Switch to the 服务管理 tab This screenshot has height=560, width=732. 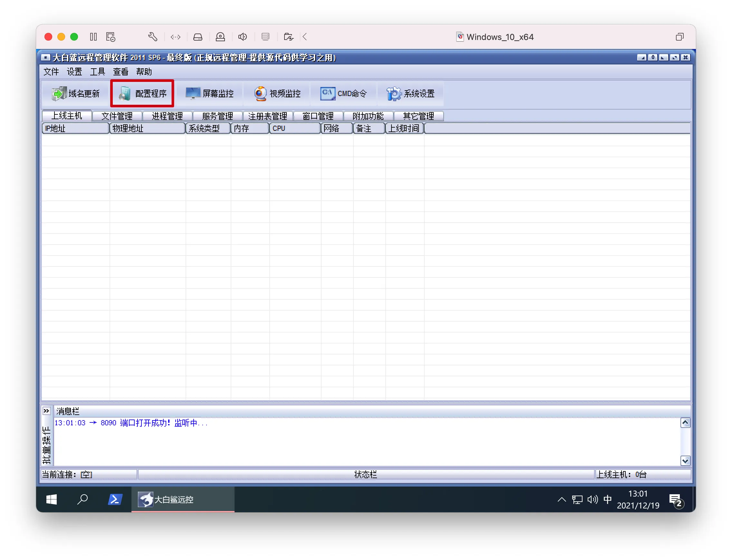(218, 116)
